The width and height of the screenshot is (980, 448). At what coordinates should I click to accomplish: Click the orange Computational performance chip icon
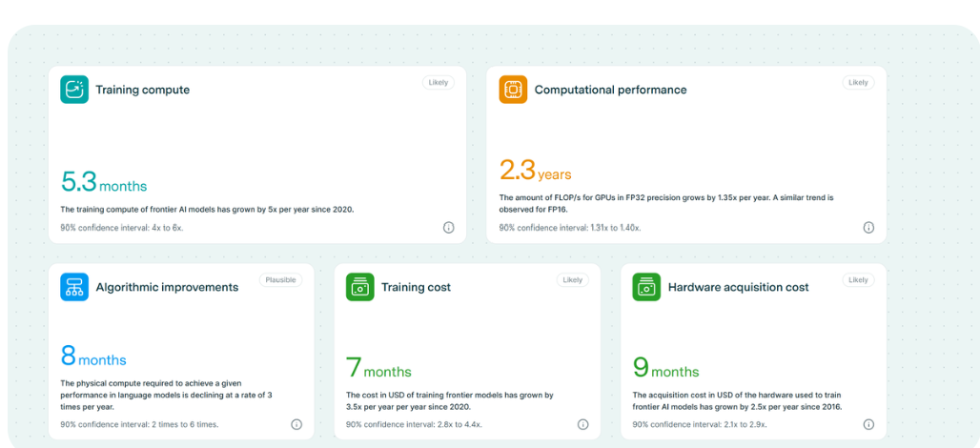pos(513,90)
